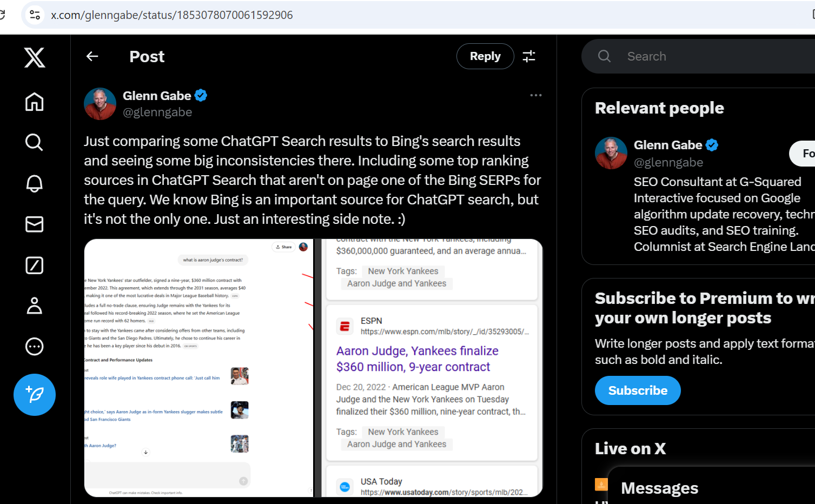Click Glenn Gabe avatar in Relevant people
Screen dimensions: 815x504
click(611, 153)
